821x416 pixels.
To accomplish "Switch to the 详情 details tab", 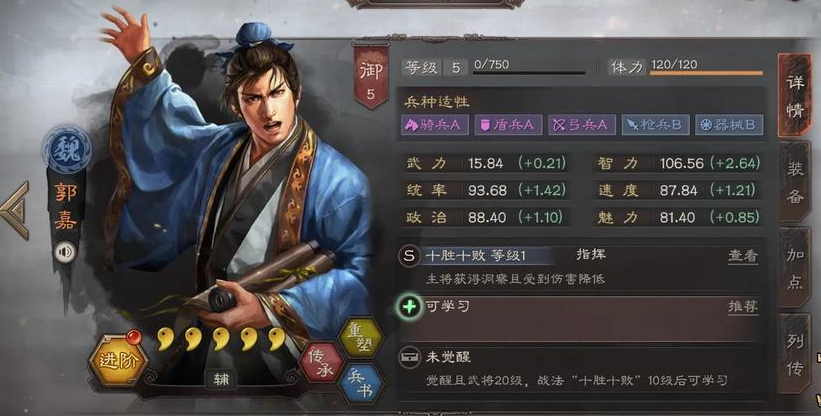I will click(795, 95).
